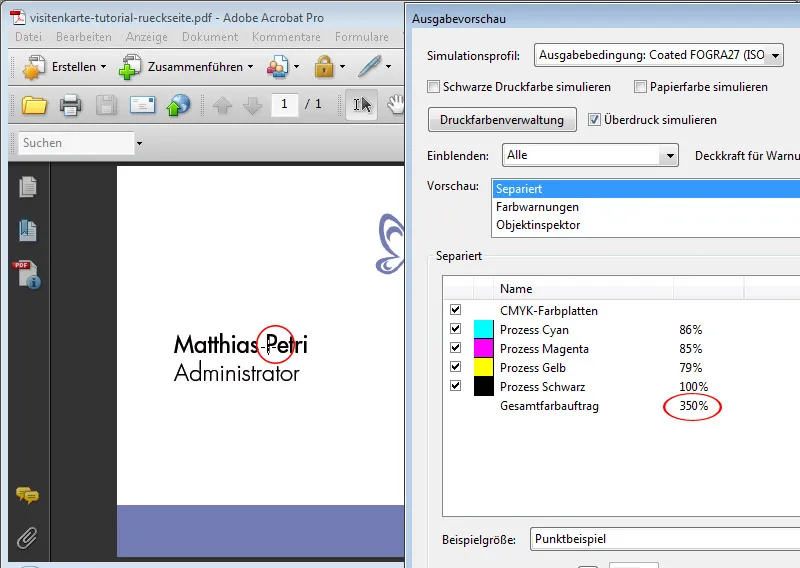The width and height of the screenshot is (800, 568).
Task: Expand the pen sign dropdown arrow
Action: (388, 67)
